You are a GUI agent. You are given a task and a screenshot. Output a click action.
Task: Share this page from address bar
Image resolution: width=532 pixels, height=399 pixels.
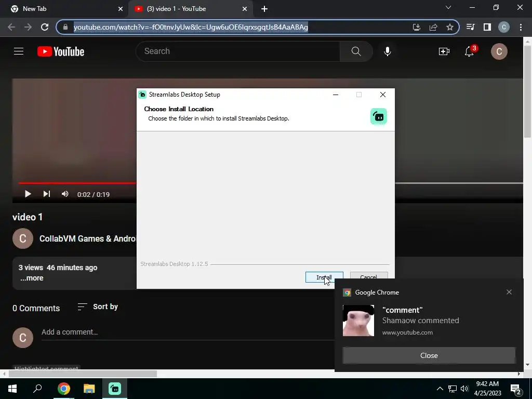click(x=433, y=27)
